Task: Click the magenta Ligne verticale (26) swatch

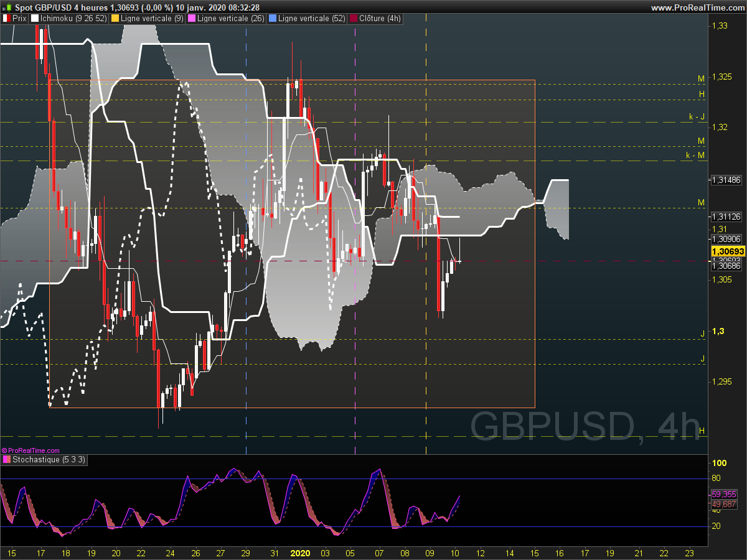Action: point(192,19)
